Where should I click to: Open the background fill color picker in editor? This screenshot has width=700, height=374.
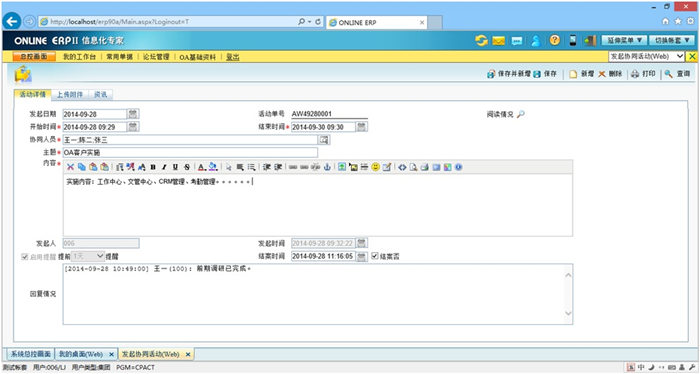[x=213, y=167]
